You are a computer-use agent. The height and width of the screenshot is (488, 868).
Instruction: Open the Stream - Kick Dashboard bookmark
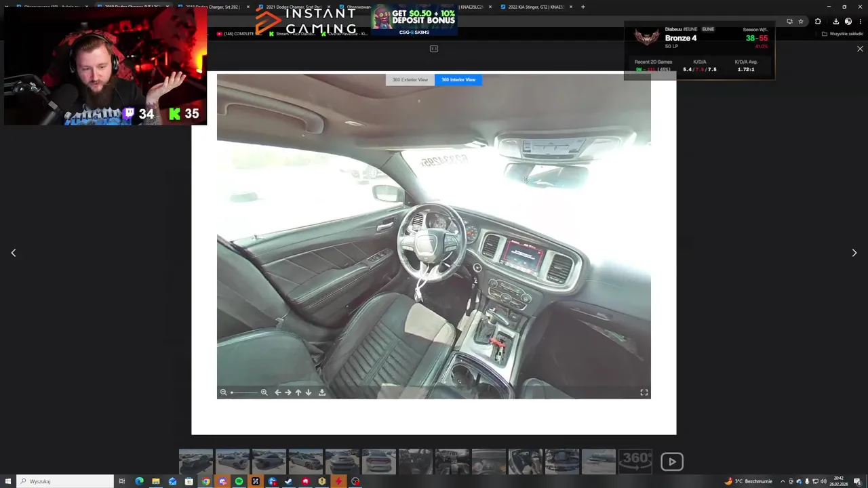pyautogui.click(x=292, y=34)
